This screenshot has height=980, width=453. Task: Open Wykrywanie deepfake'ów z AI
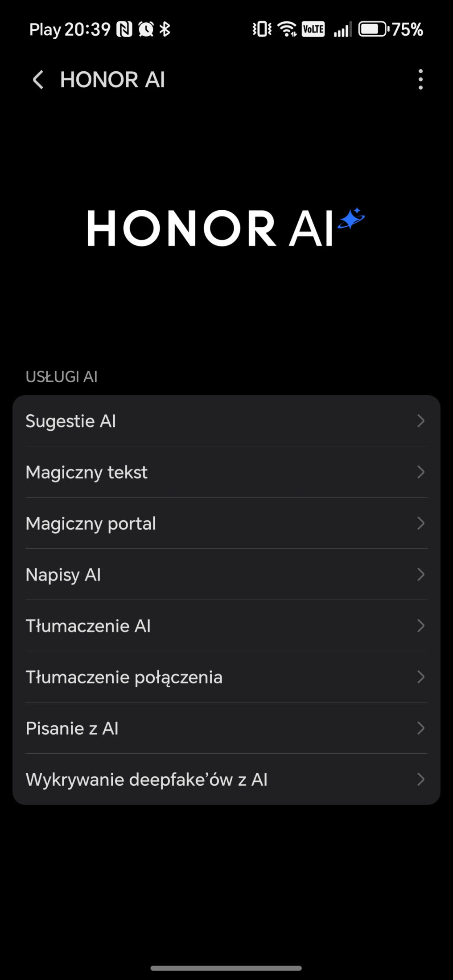pyautogui.click(x=146, y=780)
